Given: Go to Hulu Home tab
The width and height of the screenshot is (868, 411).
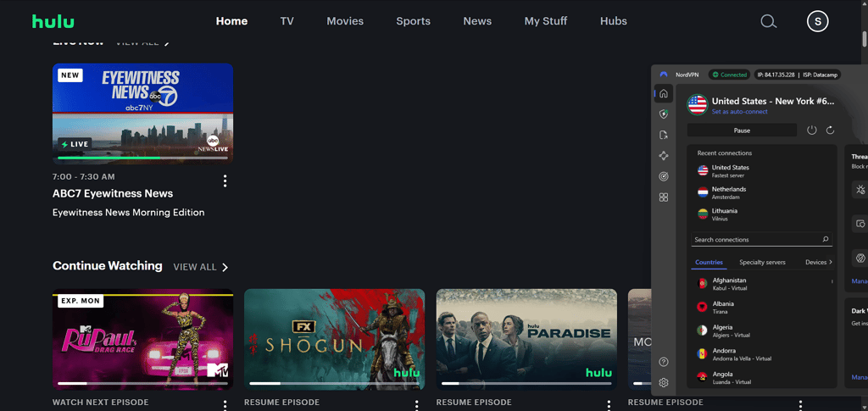Looking at the screenshot, I should [x=231, y=21].
